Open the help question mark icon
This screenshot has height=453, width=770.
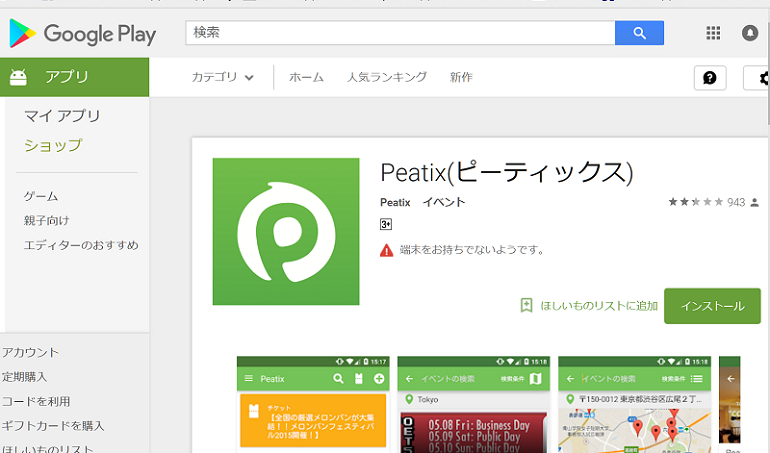[710, 78]
